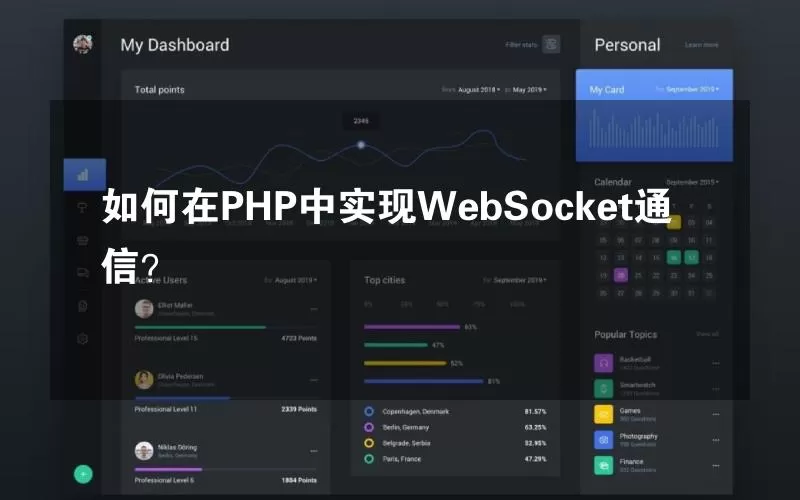Select the purple highlighted calendar date
This screenshot has height=500, width=800.
pyautogui.click(x=621, y=276)
